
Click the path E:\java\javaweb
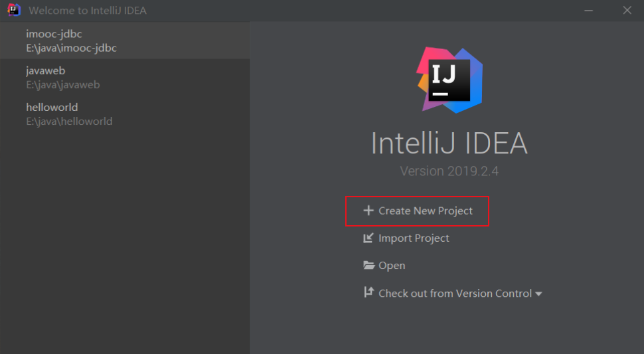pos(63,84)
